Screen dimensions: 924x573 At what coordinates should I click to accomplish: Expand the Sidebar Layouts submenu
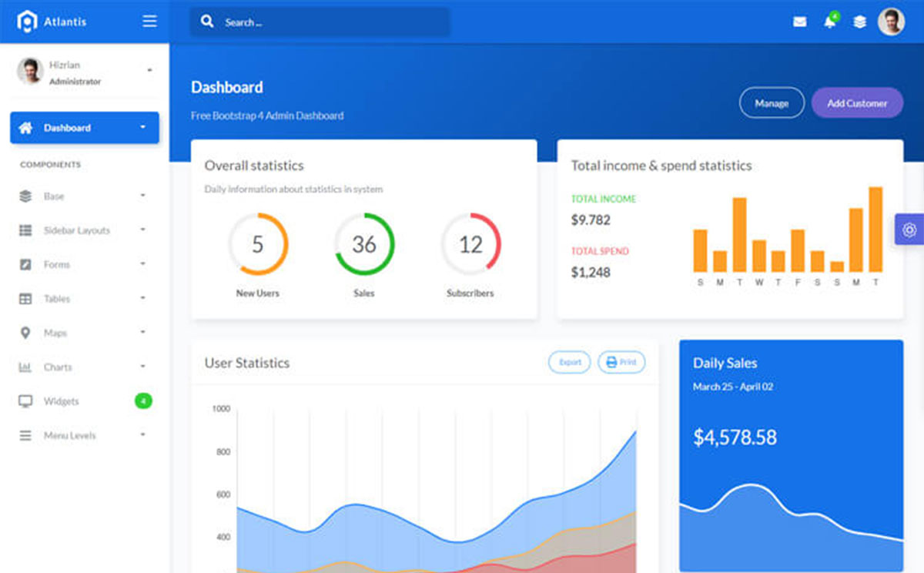tap(83, 230)
